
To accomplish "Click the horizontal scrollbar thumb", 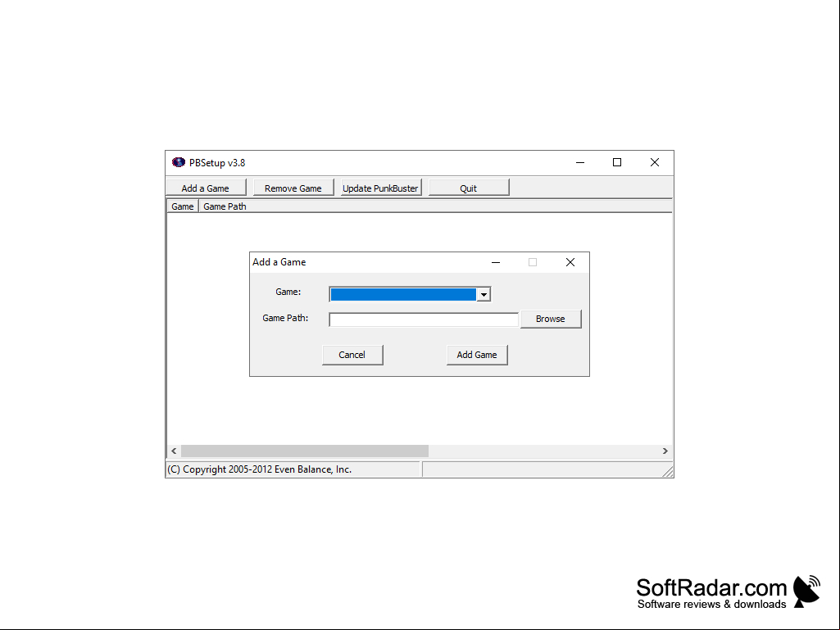I will (x=305, y=451).
